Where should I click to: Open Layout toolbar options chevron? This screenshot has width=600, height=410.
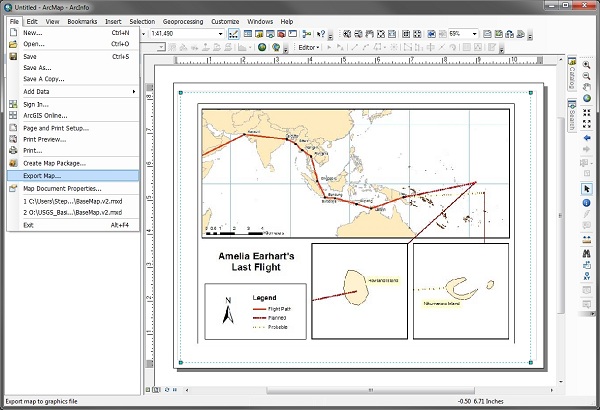(530, 36)
